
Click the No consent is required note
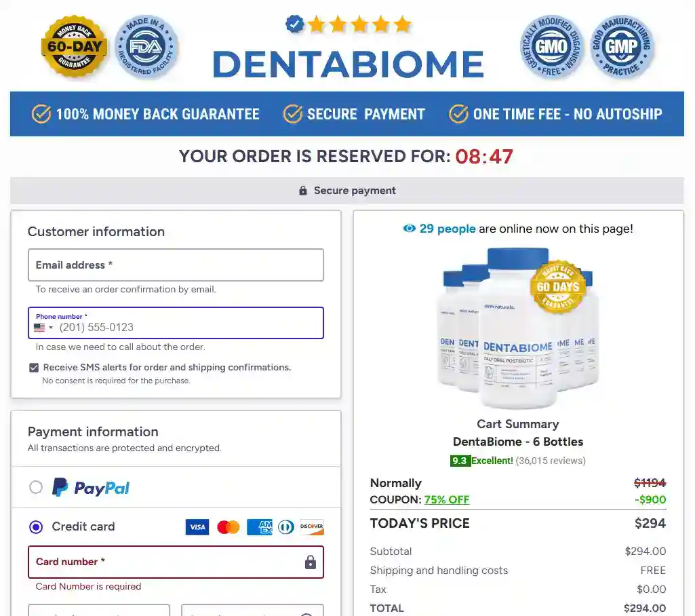(x=116, y=381)
